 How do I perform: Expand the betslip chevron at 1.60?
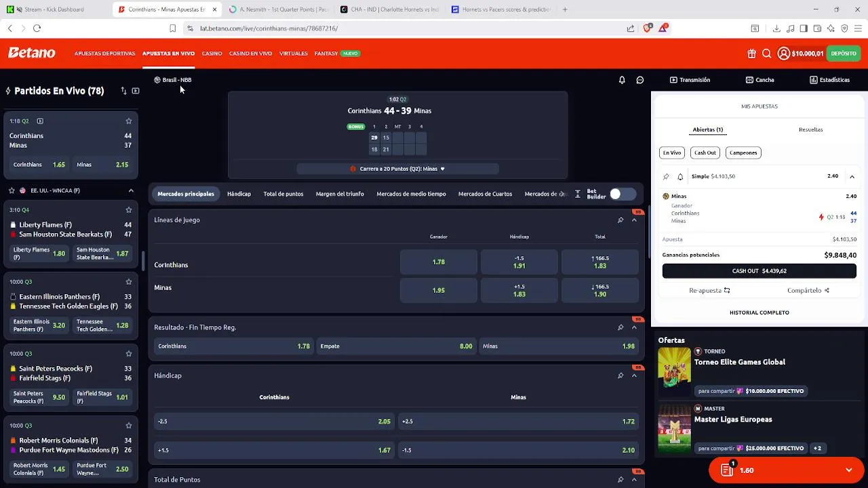(848, 470)
